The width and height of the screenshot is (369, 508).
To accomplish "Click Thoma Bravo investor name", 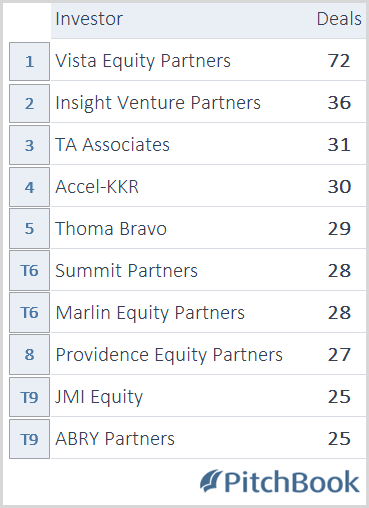I will pyautogui.click(x=111, y=229).
